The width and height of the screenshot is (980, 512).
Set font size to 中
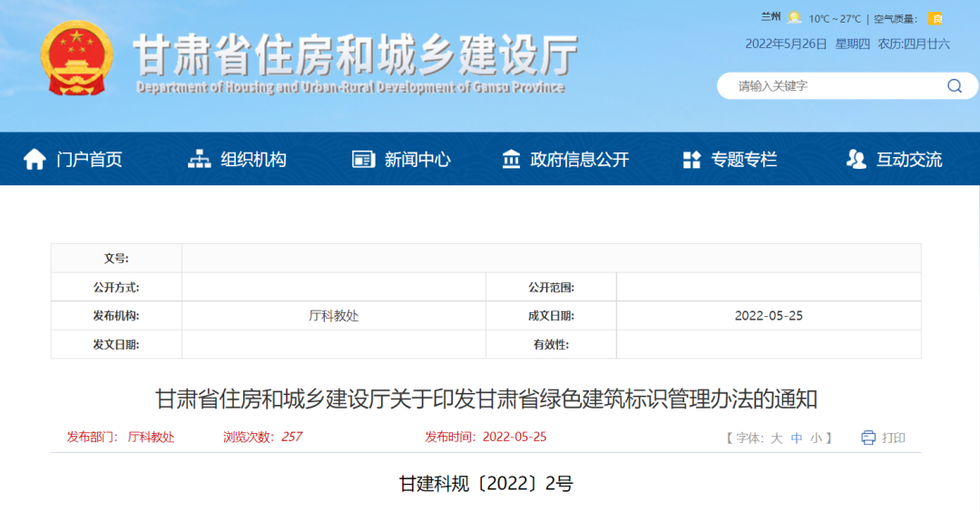797,438
